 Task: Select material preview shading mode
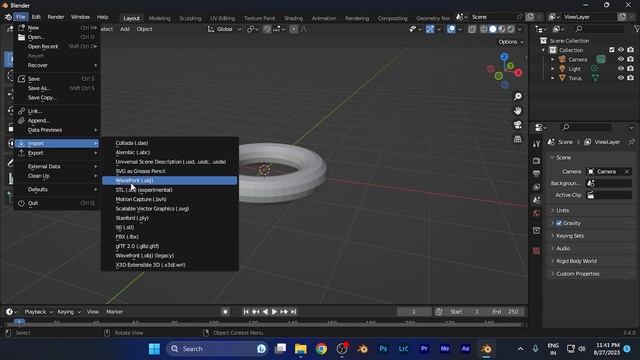click(x=502, y=29)
